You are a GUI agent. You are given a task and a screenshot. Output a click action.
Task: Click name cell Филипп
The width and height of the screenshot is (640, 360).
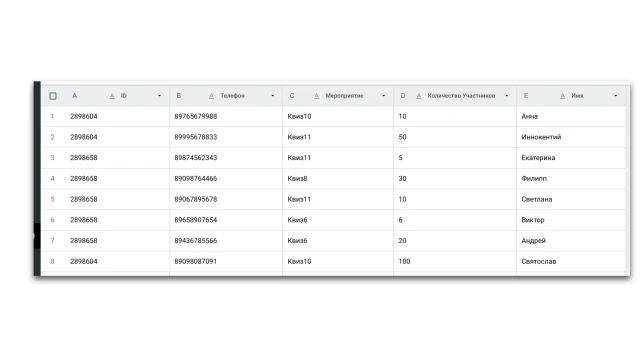[571, 179]
